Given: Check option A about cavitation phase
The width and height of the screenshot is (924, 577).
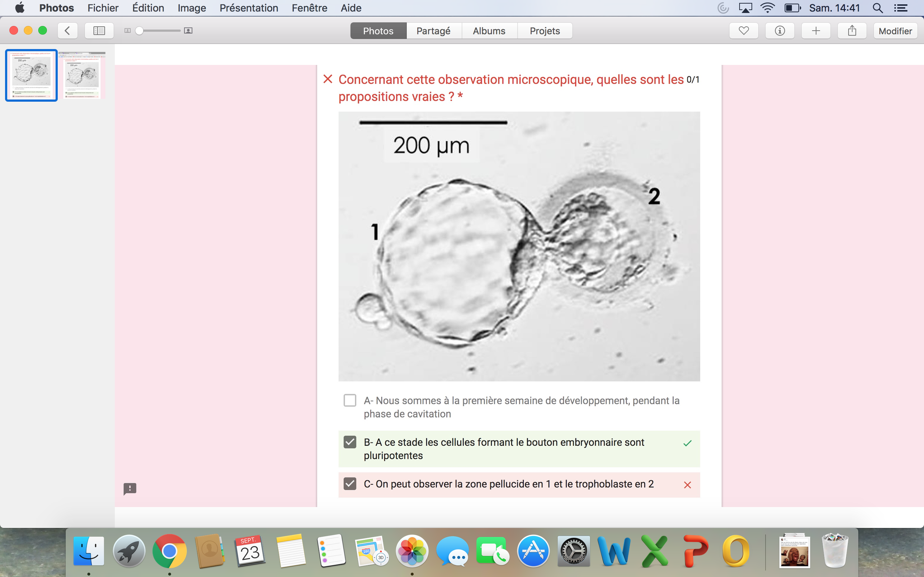Looking at the screenshot, I should tap(350, 400).
